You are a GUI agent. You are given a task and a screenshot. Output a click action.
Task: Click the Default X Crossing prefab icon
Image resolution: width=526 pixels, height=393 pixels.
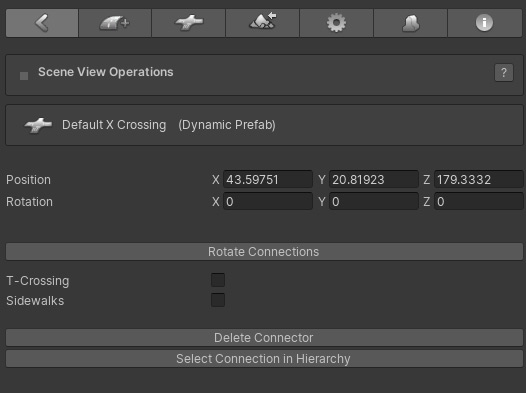(38, 125)
